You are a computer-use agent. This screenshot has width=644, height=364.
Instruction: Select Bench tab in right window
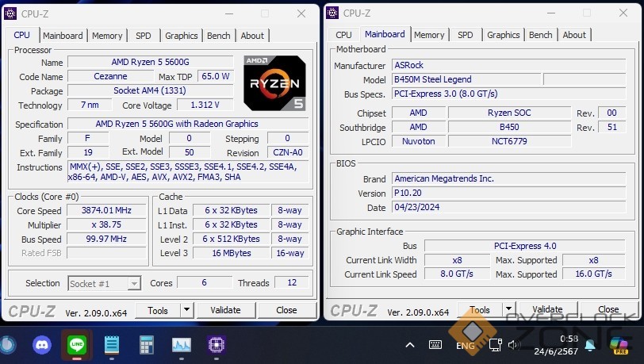pyautogui.click(x=541, y=35)
